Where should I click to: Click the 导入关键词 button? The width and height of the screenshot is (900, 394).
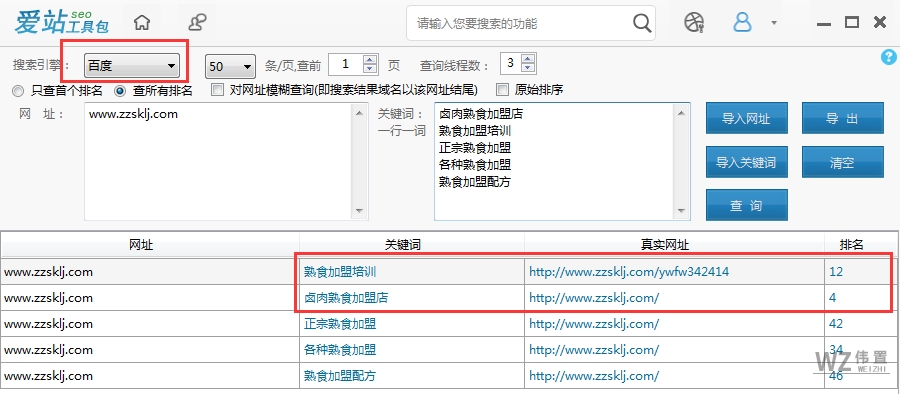coord(746,163)
